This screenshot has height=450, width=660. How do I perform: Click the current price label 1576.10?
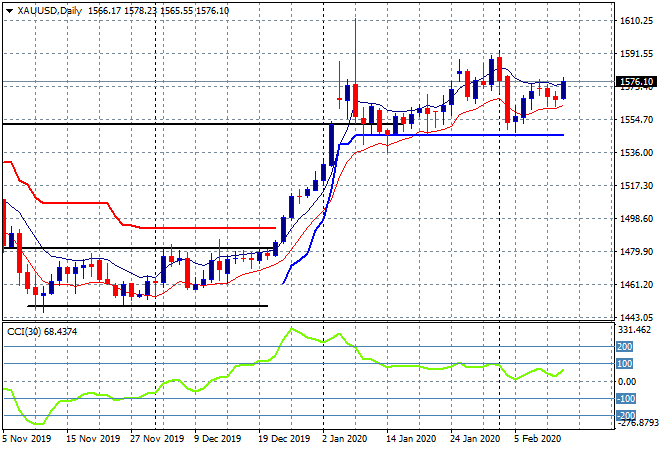[636, 82]
